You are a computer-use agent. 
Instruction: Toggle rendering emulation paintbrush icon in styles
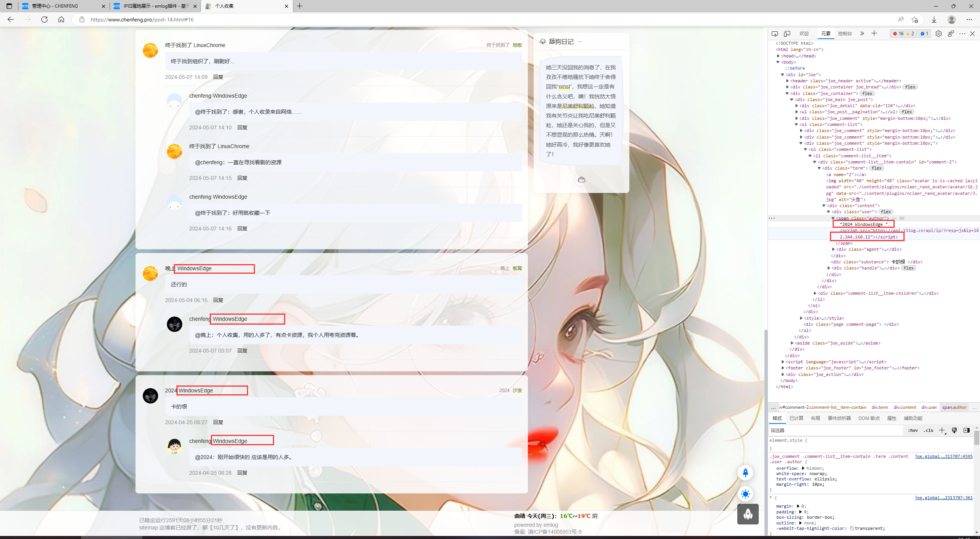tap(954, 430)
